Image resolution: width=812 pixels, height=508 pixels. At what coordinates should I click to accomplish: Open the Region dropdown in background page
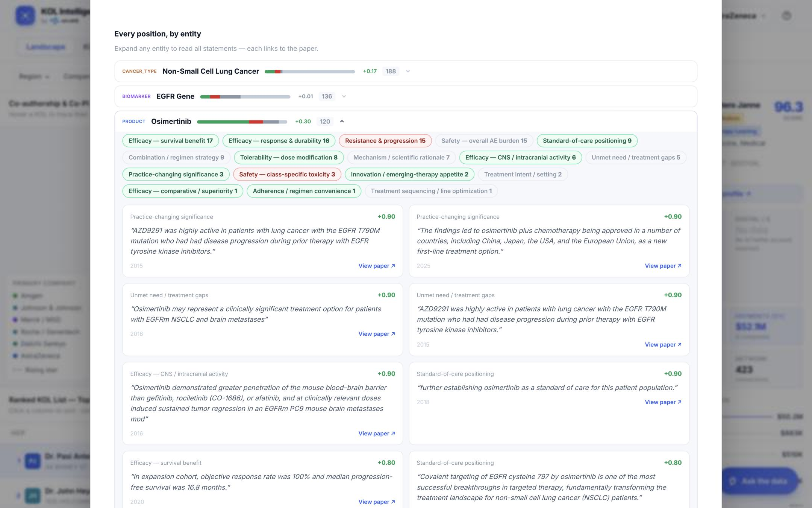pyautogui.click(x=34, y=76)
